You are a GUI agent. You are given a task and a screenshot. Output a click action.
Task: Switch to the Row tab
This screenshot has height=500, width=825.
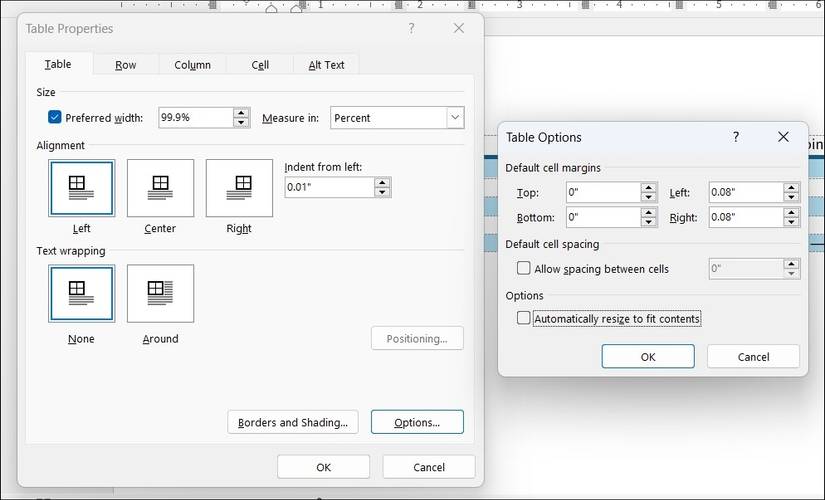click(126, 65)
